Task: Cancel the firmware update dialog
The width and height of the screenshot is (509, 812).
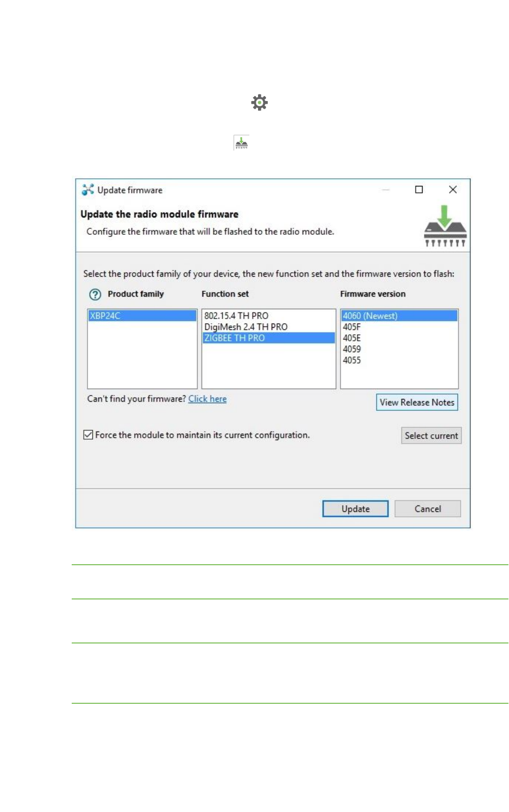Action: 428,509
